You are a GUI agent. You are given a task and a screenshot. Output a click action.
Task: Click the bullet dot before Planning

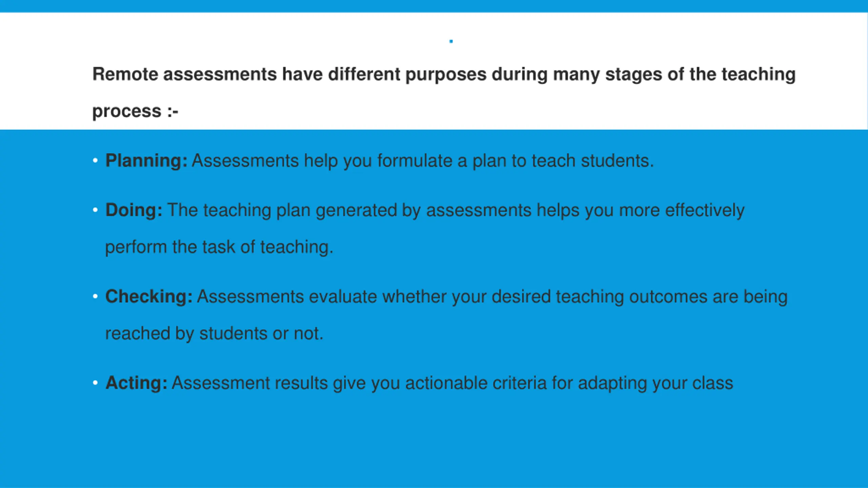point(95,161)
